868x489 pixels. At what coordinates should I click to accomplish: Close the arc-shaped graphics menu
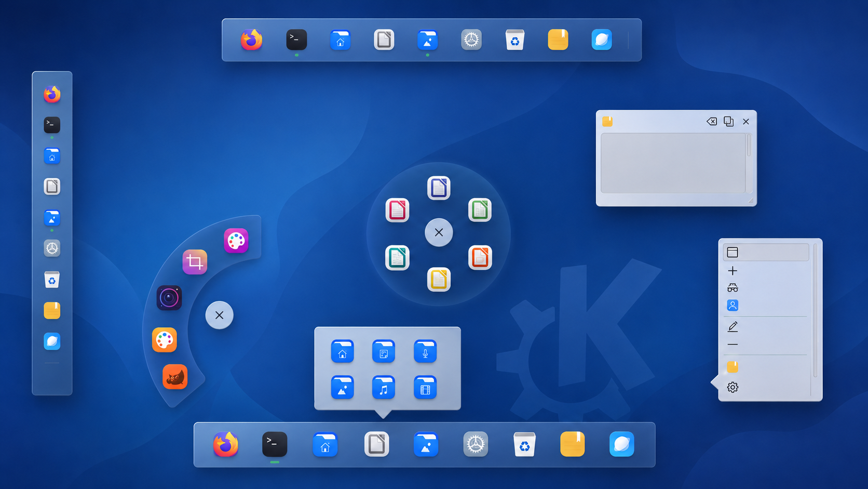tap(219, 315)
